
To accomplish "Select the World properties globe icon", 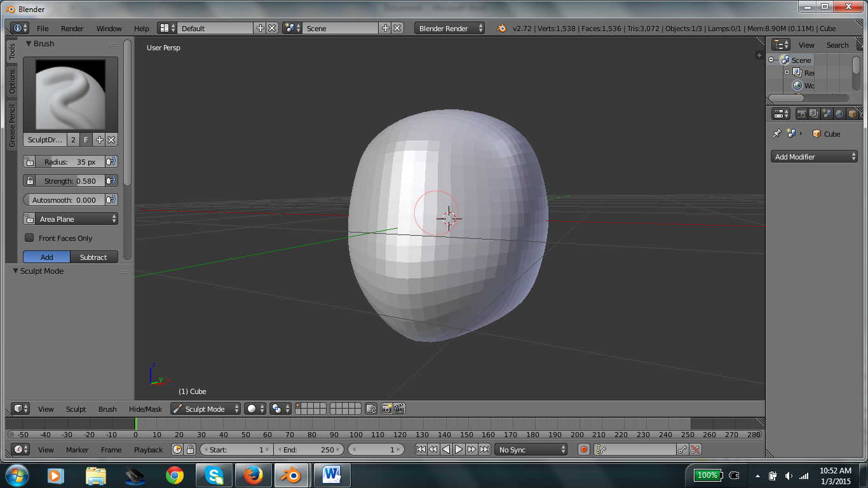I will pyautogui.click(x=839, y=113).
